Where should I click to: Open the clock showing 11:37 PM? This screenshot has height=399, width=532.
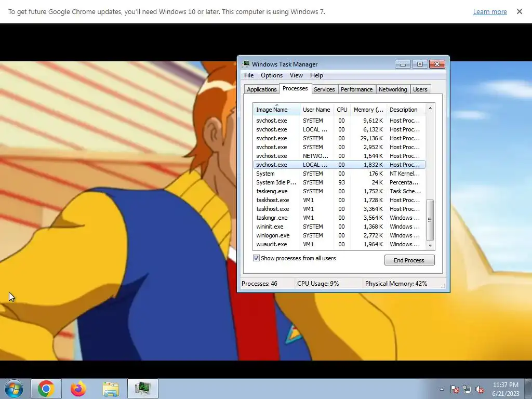506,389
